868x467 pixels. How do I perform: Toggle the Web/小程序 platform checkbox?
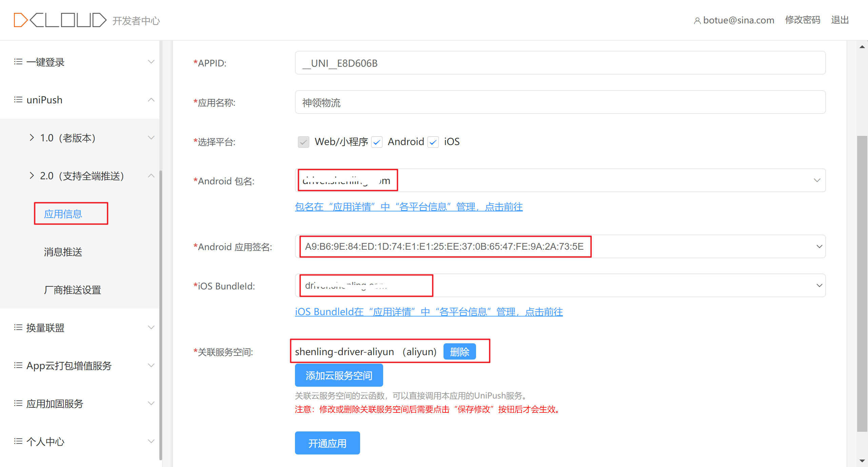tap(303, 142)
